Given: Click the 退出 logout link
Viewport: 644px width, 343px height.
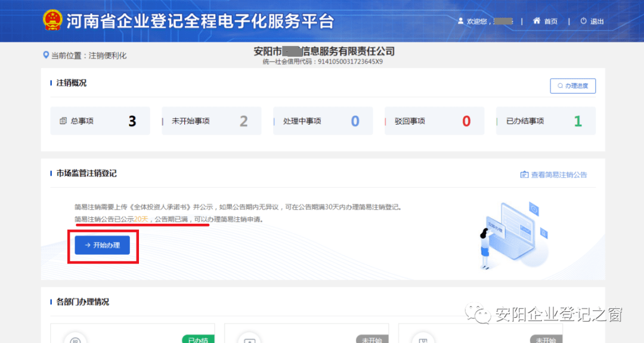Looking at the screenshot, I should coord(592,21).
